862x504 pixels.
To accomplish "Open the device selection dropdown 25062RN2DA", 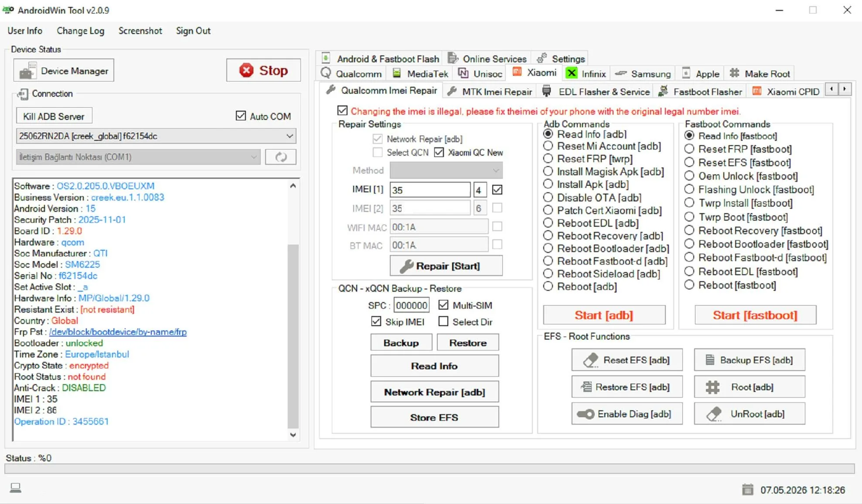I will click(156, 136).
